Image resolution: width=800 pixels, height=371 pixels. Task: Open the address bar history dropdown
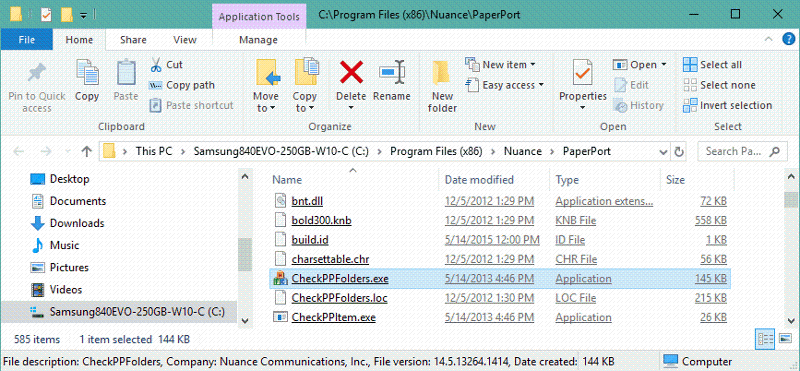tap(663, 152)
